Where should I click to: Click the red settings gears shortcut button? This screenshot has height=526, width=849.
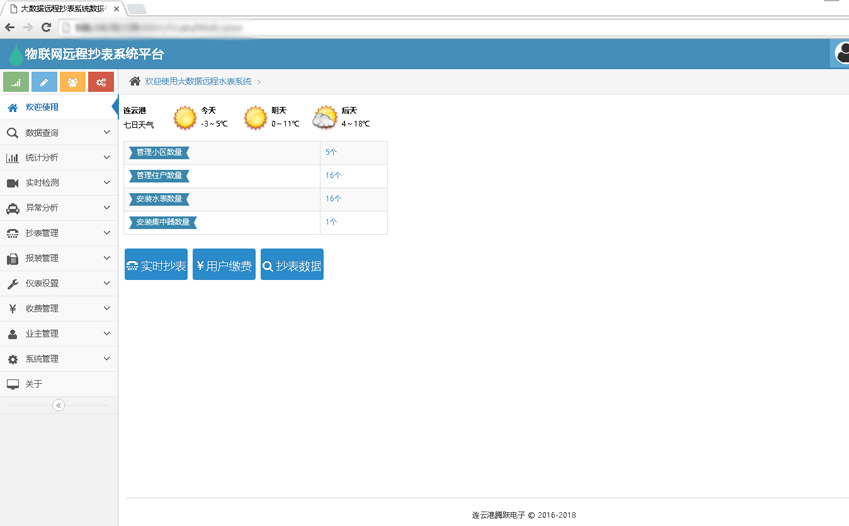101,82
